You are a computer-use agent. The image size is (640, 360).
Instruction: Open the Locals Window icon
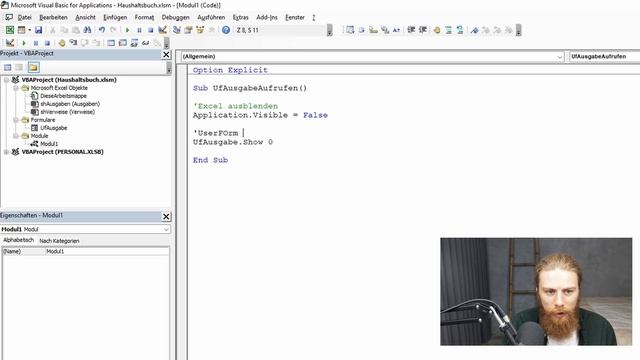(111, 43)
